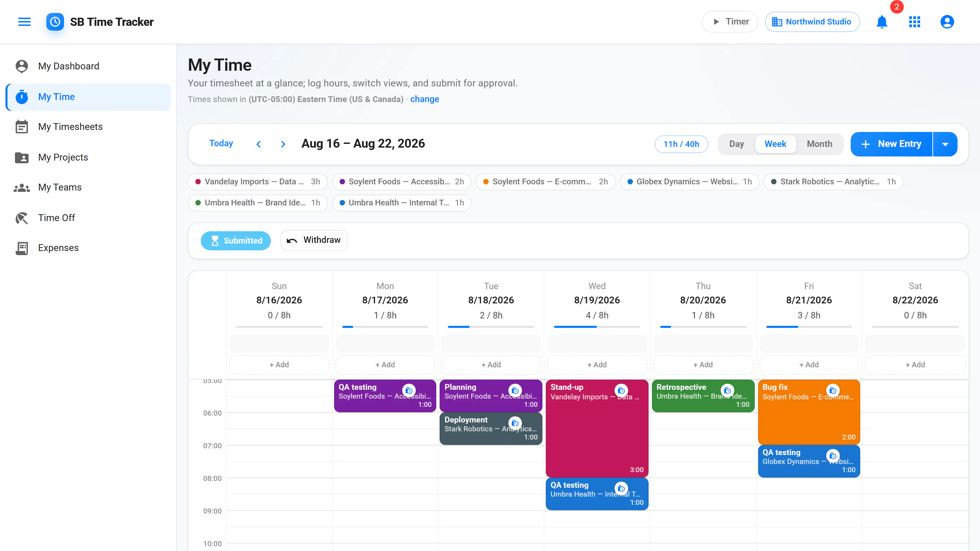Image resolution: width=980 pixels, height=551 pixels.
Task: Click clock icon on Monday QA testing entry
Action: [409, 390]
